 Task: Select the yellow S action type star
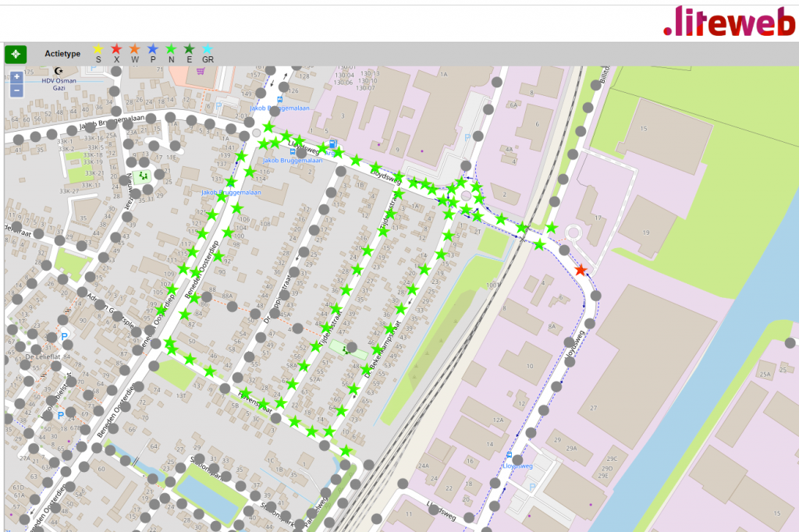pos(98,50)
